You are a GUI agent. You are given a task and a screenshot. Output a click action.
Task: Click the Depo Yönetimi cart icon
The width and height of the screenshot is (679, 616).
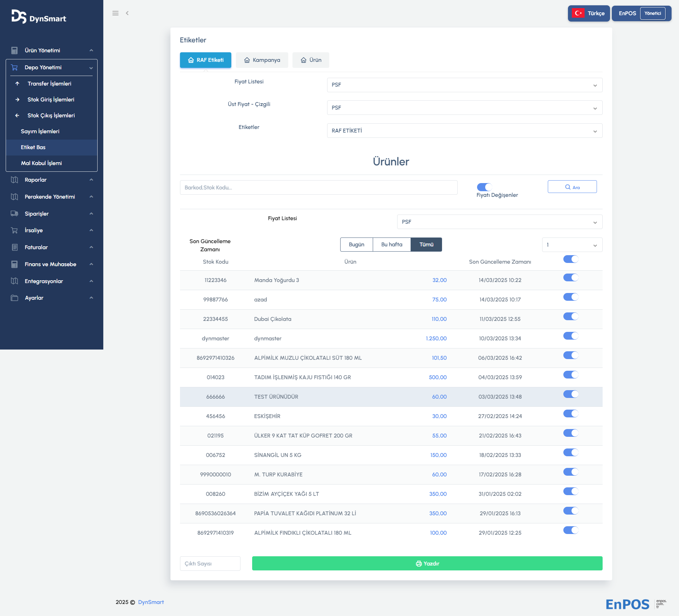14,68
